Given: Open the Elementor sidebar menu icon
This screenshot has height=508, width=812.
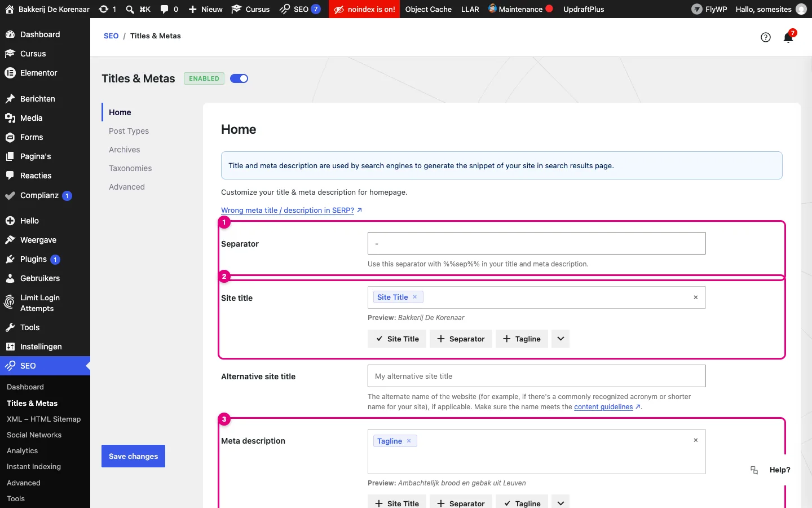Looking at the screenshot, I should click(x=10, y=73).
